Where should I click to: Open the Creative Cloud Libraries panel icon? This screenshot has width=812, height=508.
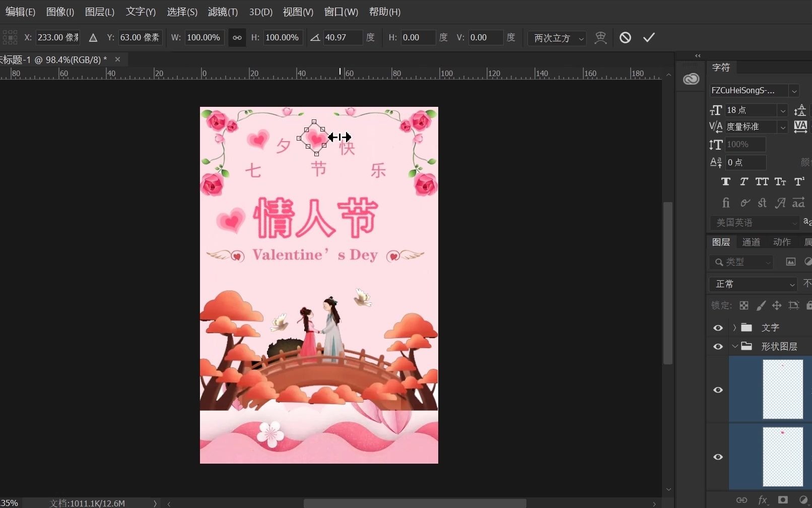coord(691,79)
